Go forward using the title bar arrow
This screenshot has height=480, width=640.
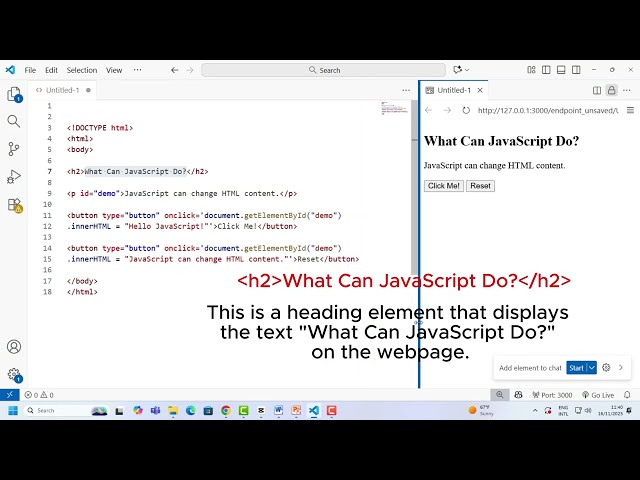(189, 70)
